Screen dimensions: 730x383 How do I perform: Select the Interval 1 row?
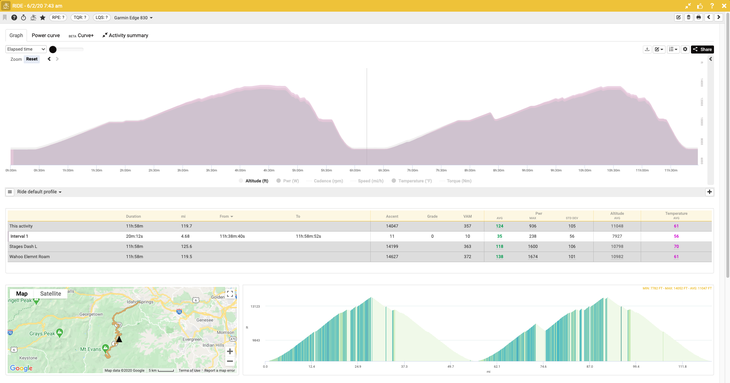click(x=359, y=236)
